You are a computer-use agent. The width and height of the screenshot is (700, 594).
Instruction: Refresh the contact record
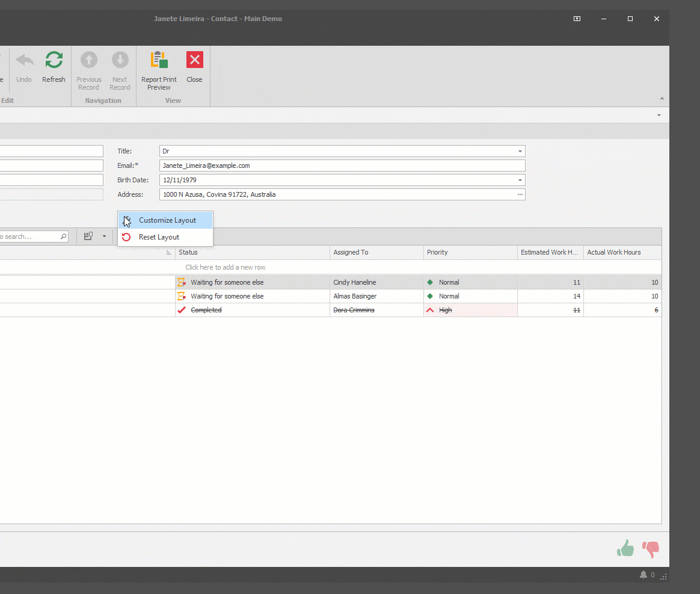pos(54,67)
